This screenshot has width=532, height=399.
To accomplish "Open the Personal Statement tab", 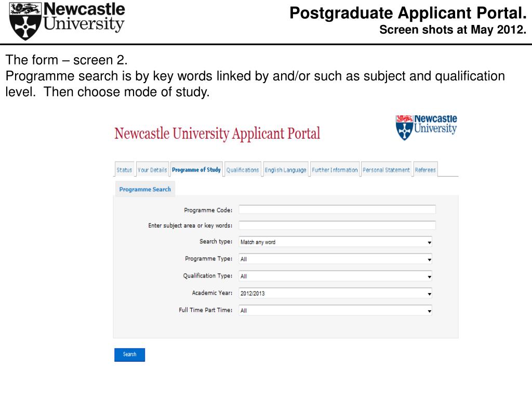I will [x=386, y=170].
